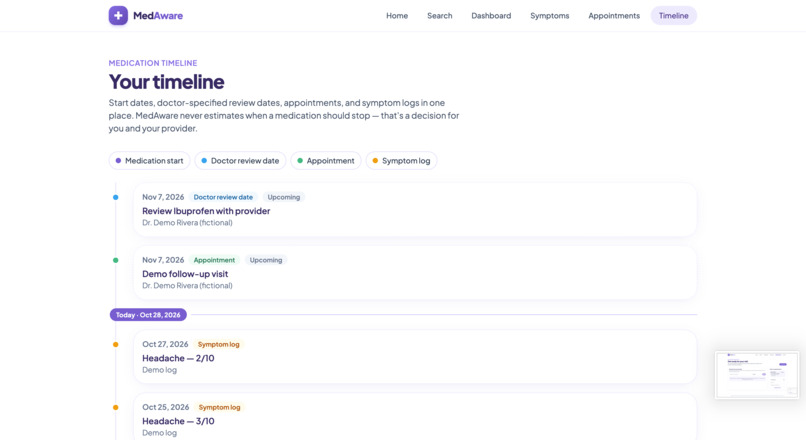This screenshot has width=806, height=440.
Task: Click the Oct 25, 2026 date text
Action: (166, 407)
